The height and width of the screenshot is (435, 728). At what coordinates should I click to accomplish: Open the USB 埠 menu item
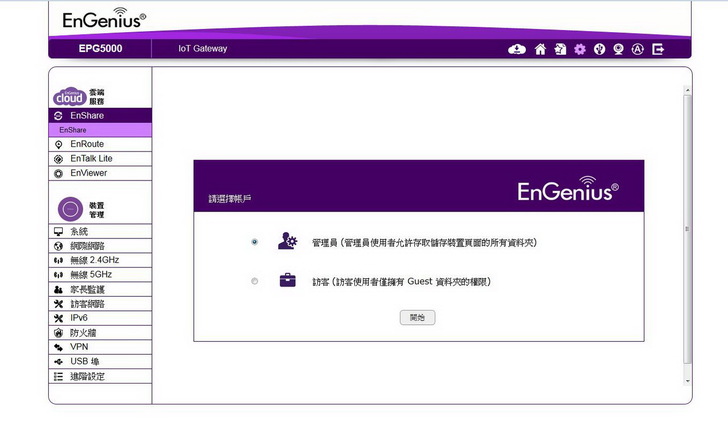tap(100, 361)
